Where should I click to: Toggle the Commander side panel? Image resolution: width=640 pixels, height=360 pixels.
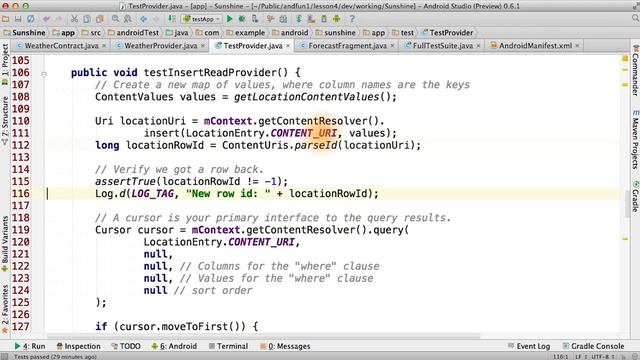[635, 71]
